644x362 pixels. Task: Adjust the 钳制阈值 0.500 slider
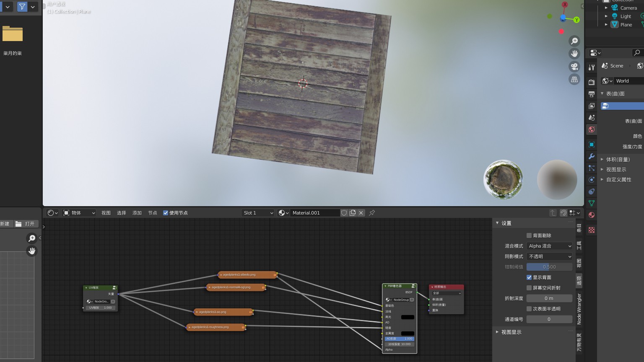[x=549, y=267]
